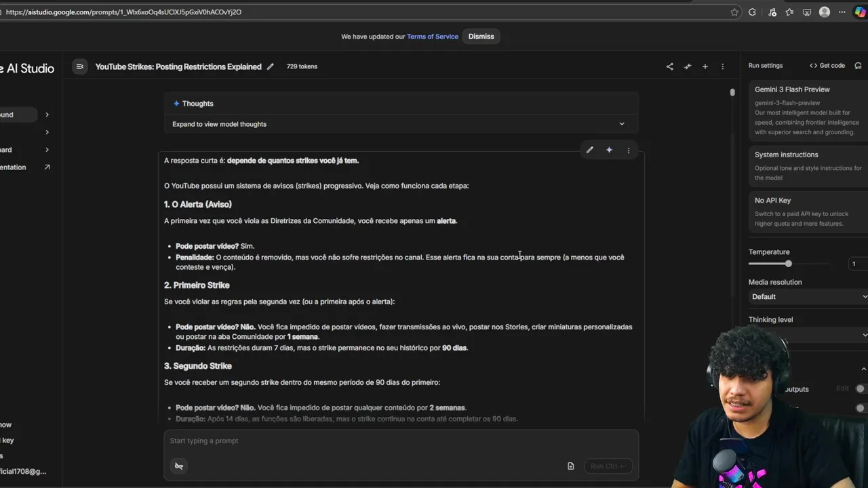868x488 pixels.
Task: Bookmark the page with the star icon
Action: click(x=734, y=12)
